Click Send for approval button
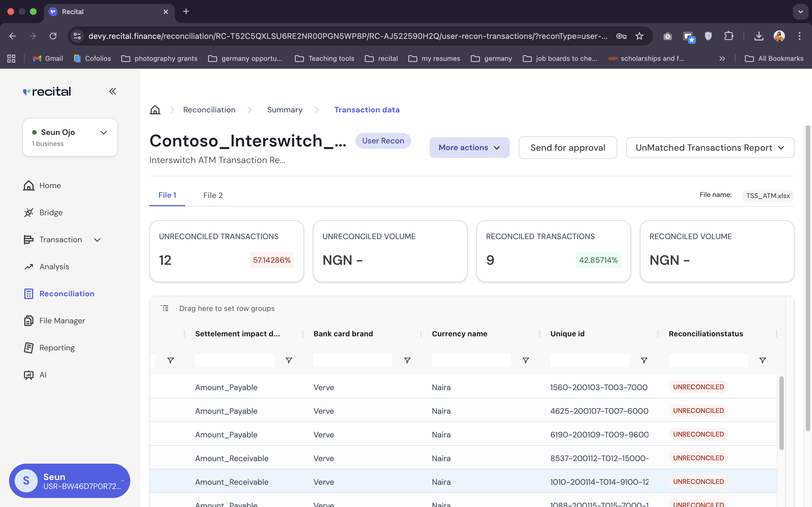Viewport: 812px width, 507px height. (567, 148)
